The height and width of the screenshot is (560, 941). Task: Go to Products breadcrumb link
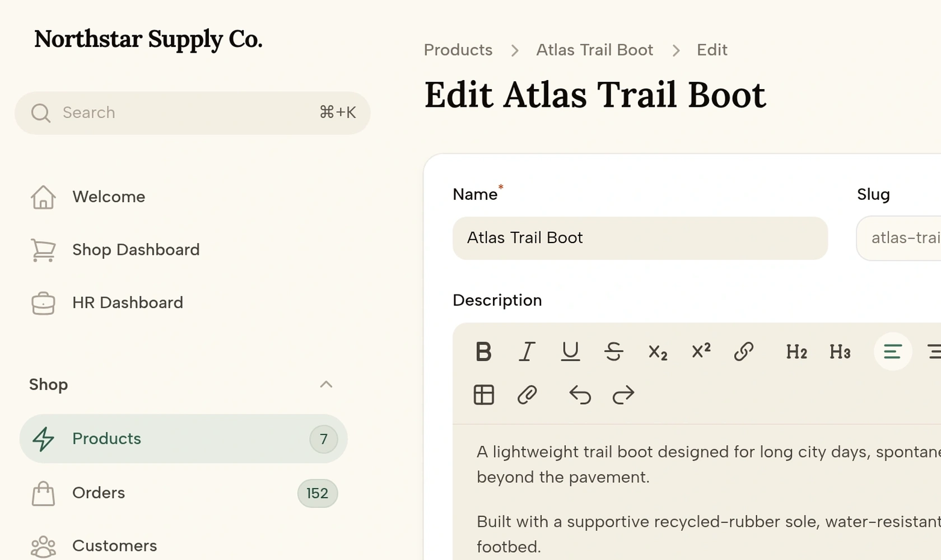(458, 50)
